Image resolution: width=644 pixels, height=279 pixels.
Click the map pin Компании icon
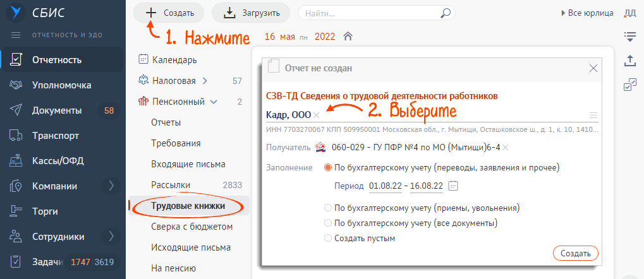16,186
